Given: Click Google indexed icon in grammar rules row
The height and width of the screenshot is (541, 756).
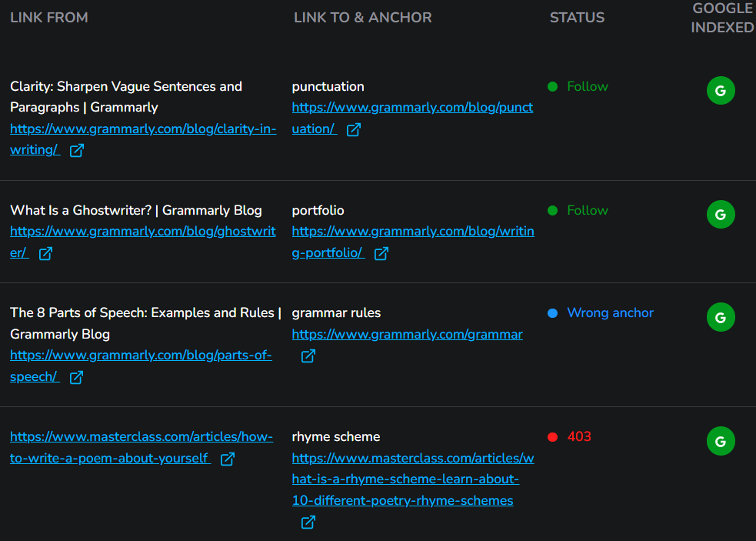Looking at the screenshot, I should click(x=721, y=317).
